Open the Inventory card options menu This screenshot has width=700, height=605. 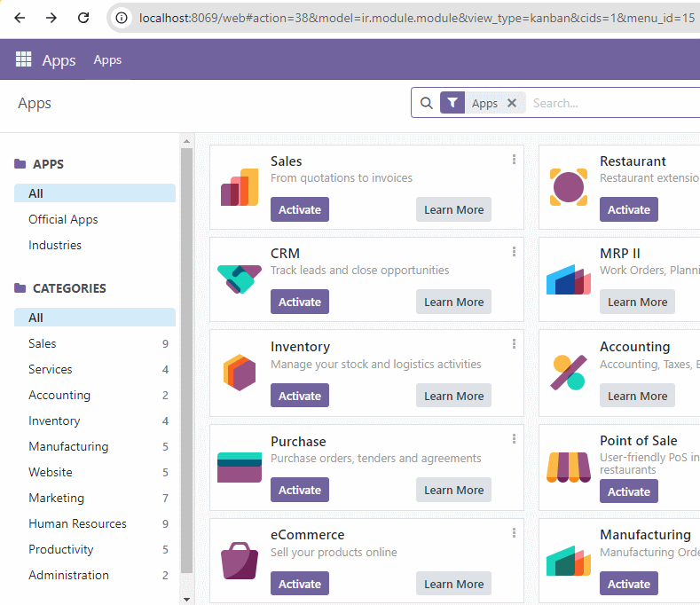click(514, 344)
